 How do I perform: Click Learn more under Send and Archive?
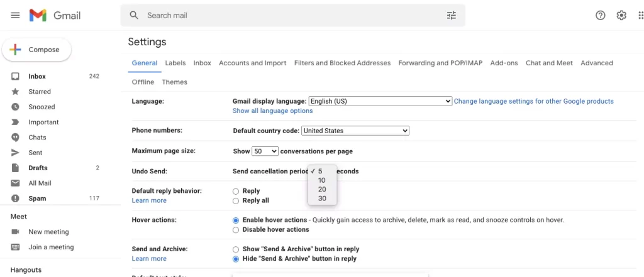(x=149, y=259)
